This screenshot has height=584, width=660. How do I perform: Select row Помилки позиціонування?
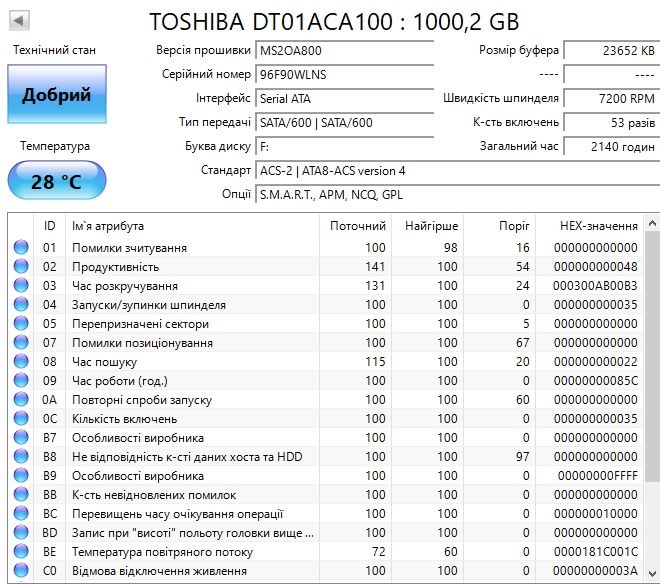coord(325,342)
